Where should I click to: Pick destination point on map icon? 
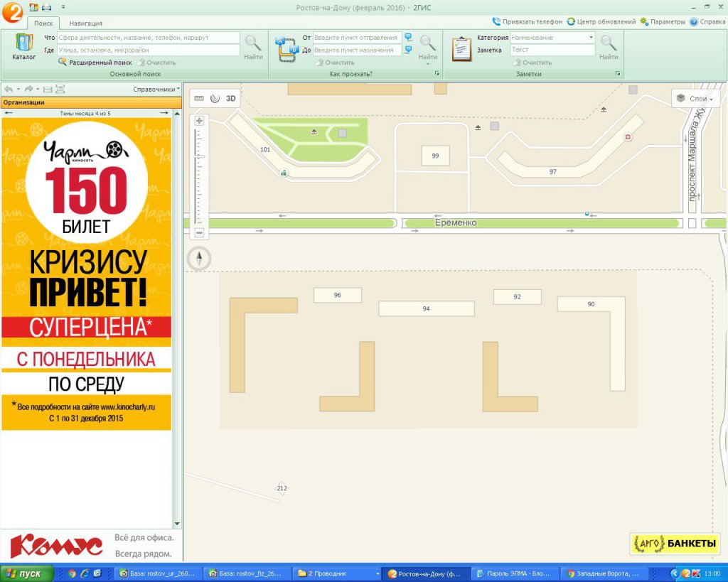[x=408, y=50]
